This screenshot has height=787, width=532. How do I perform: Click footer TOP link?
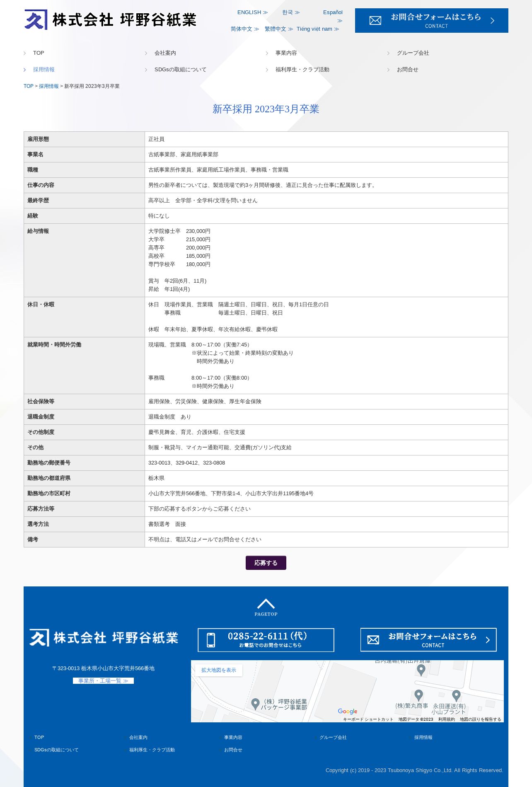[x=39, y=737]
